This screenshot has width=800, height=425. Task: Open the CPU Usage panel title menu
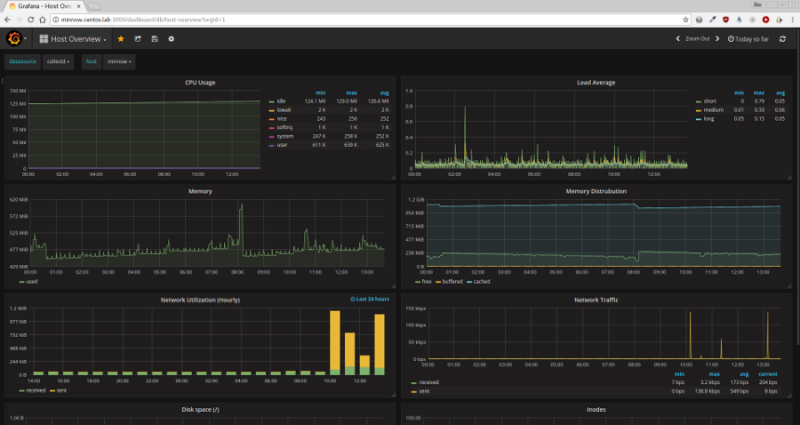click(200, 82)
